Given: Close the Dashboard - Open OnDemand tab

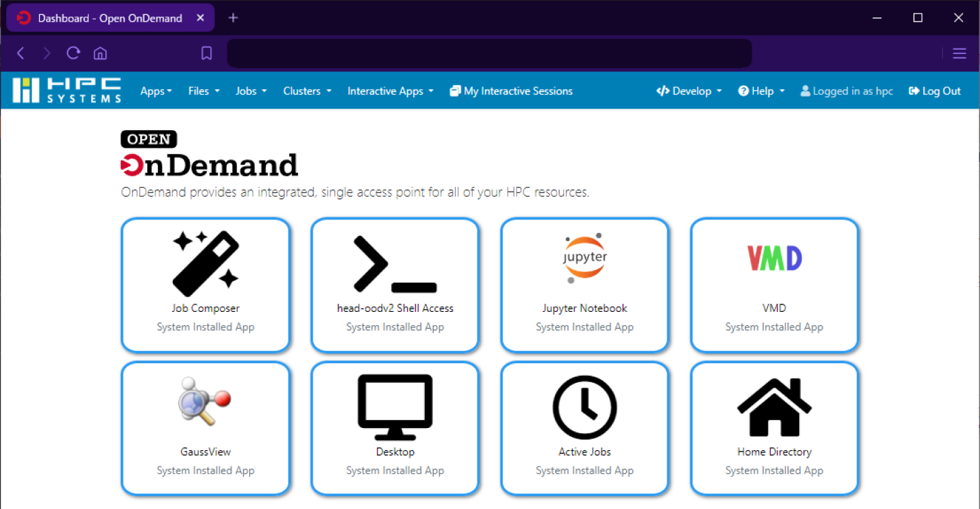Looking at the screenshot, I should [x=201, y=18].
